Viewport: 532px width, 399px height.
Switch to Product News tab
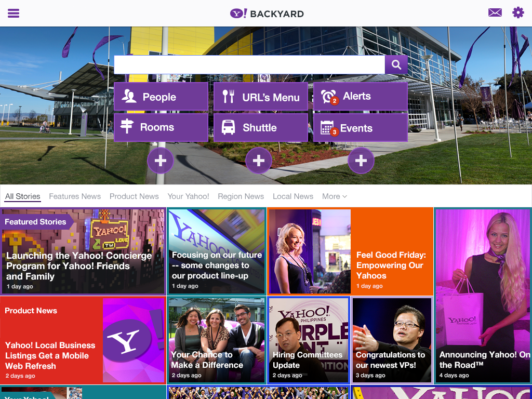[134, 196]
